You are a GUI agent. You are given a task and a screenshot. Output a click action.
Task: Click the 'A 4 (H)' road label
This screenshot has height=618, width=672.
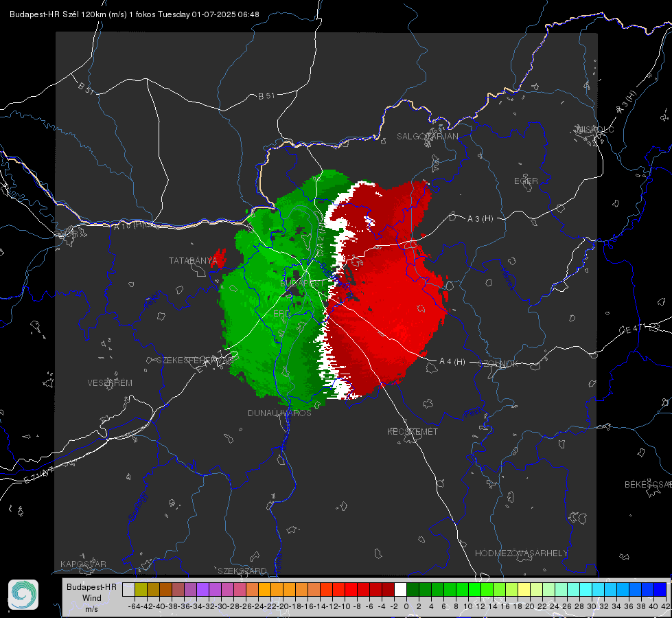[x=452, y=362]
